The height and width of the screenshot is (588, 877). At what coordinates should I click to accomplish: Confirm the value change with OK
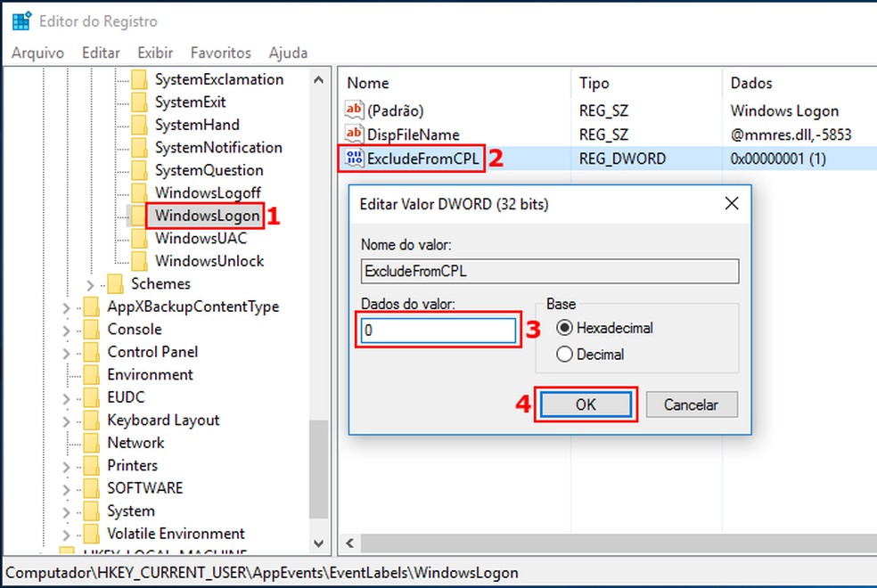(x=586, y=404)
